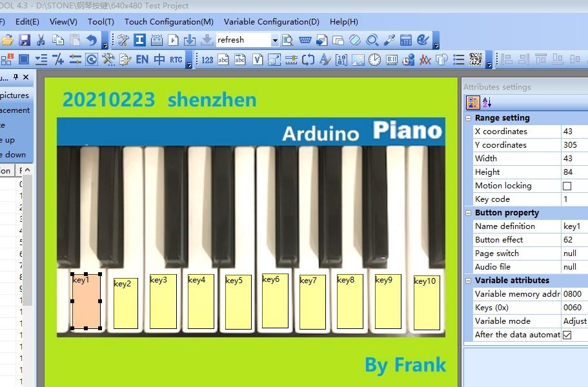Click the alphabetical sort icon in Attributes settings
588x387 pixels.
pos(487,102)
